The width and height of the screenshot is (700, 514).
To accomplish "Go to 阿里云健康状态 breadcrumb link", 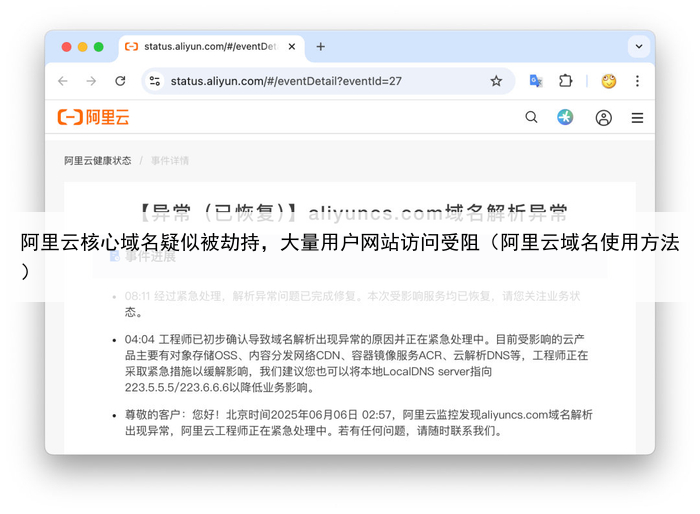I will point(97,160).
